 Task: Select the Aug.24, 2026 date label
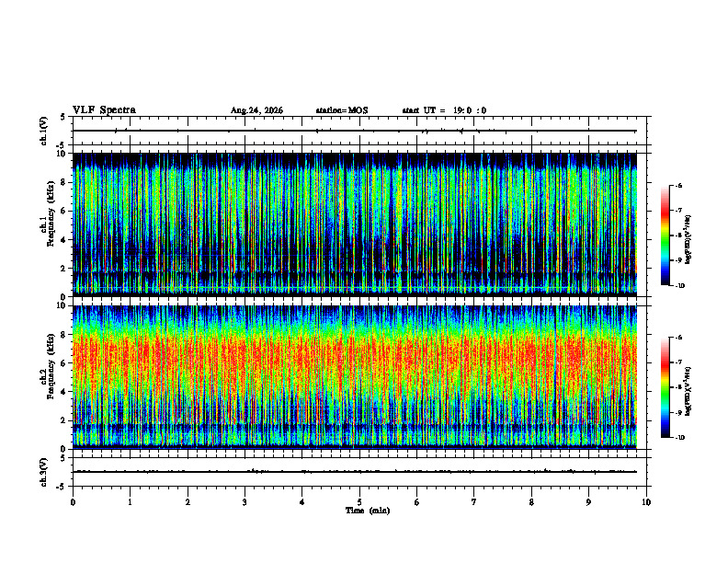256,110
